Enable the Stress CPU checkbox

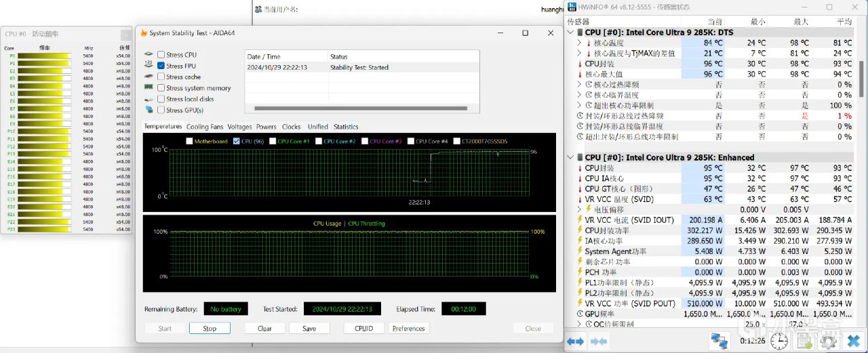click(161, 55)
